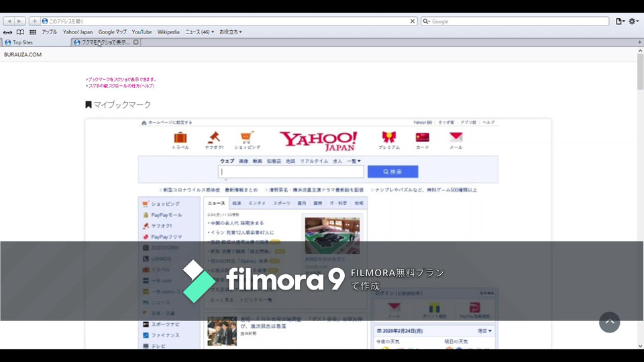The height and width of the screenshot is (362, 644).
Task: Go back with the browser back arrow
Action: 9,21
